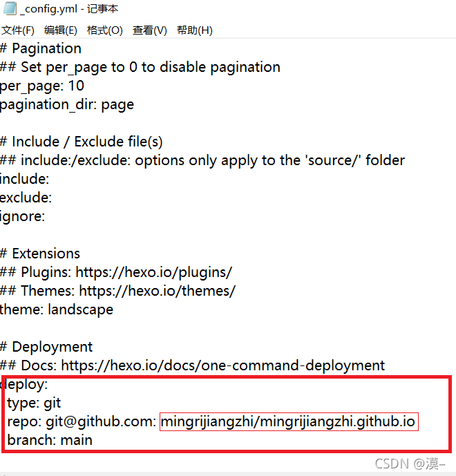Screen dimensions: 456x476
Task: Place cursor on the 'exclude:' line
Action: click(x=26, y=198)
